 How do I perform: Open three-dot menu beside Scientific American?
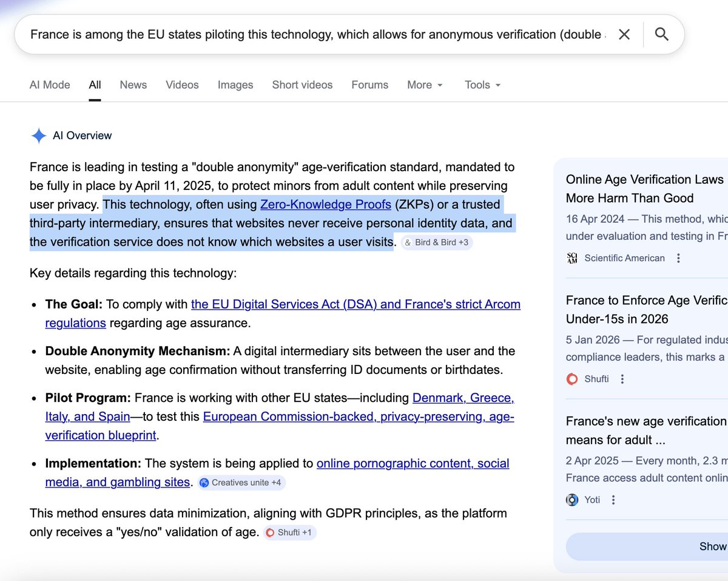click(x=678, y=258)
